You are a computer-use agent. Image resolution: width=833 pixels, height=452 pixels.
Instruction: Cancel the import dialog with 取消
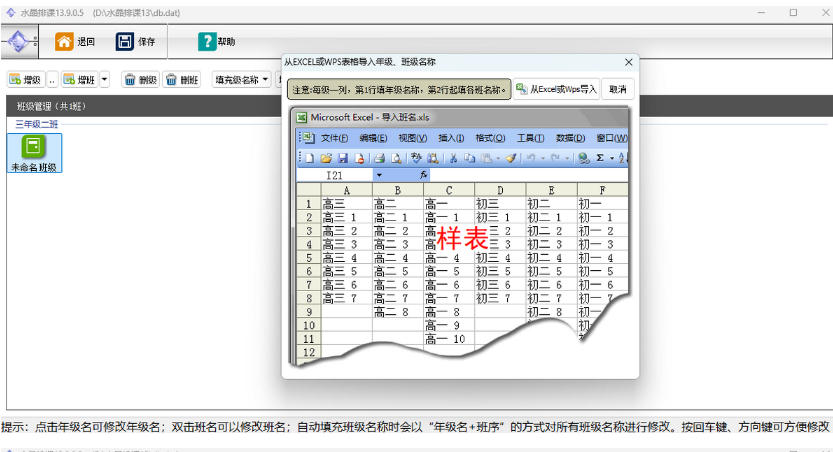(x=617, y=89)
